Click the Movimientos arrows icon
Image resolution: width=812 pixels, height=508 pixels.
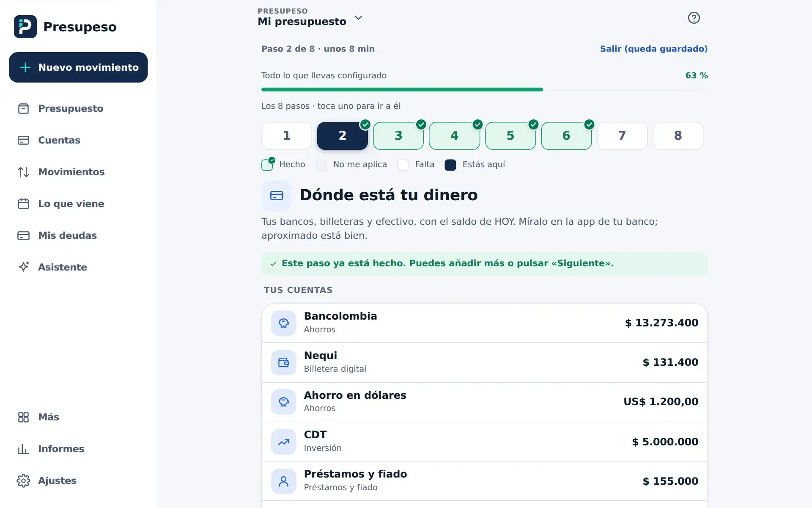coord(24,172)
